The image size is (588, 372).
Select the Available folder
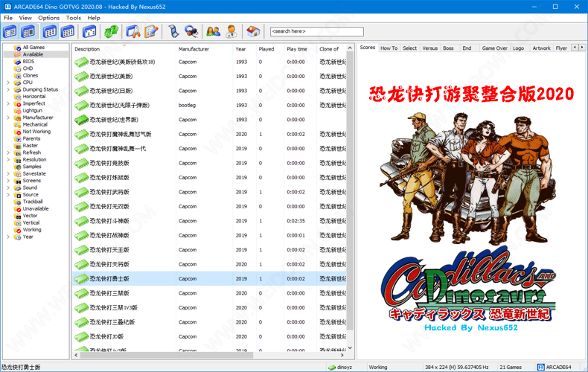[x=33, y=54]
